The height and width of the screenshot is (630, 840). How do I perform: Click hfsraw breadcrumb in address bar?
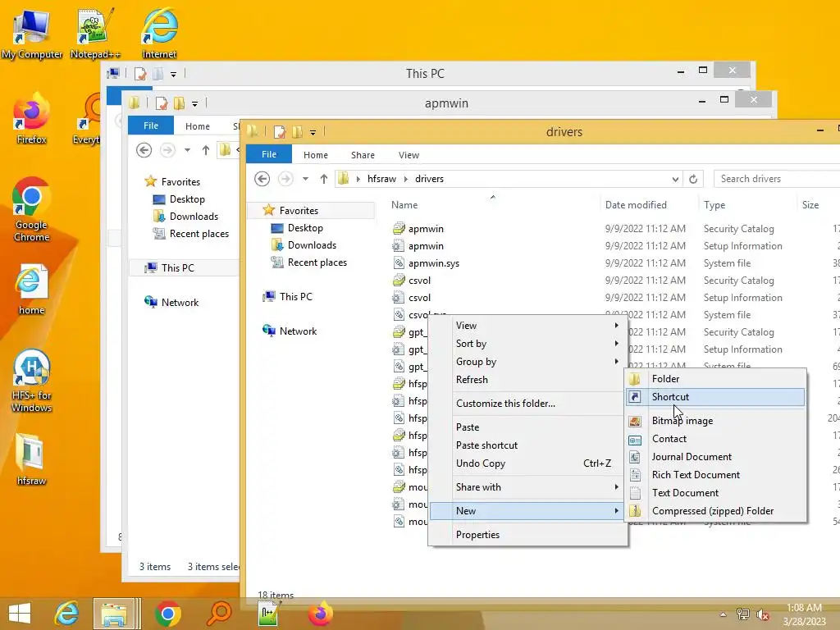point(381,179)
